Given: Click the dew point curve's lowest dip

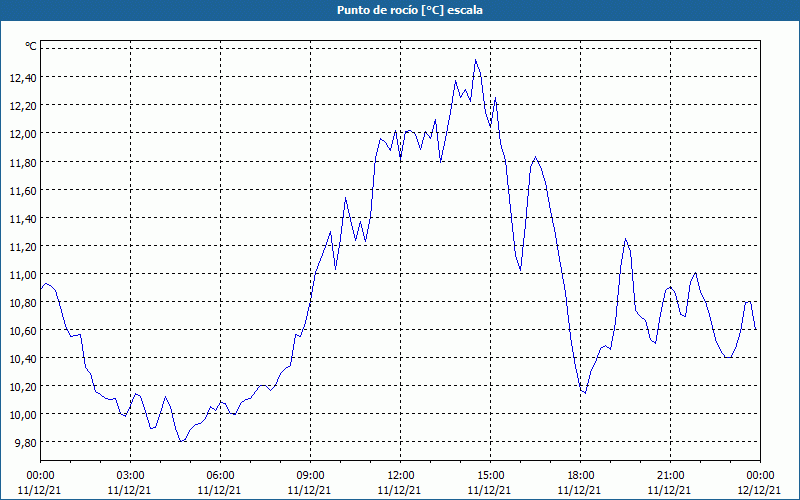Looking at the screenshot, I should coord(182,441).
